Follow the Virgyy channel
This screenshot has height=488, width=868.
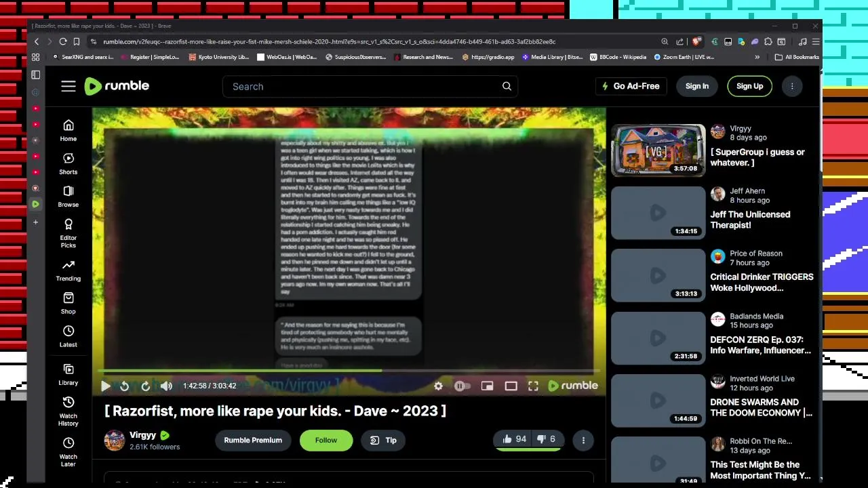coord(325,440)
